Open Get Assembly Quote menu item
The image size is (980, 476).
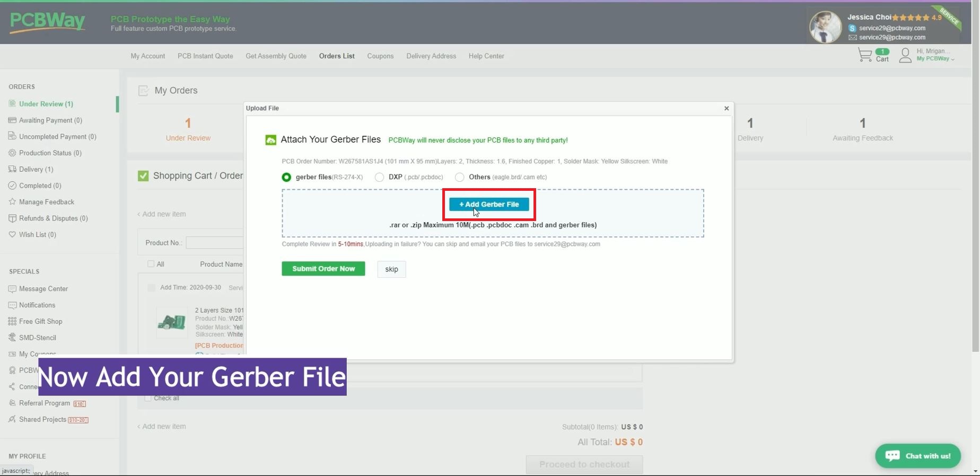click(276, 56)
